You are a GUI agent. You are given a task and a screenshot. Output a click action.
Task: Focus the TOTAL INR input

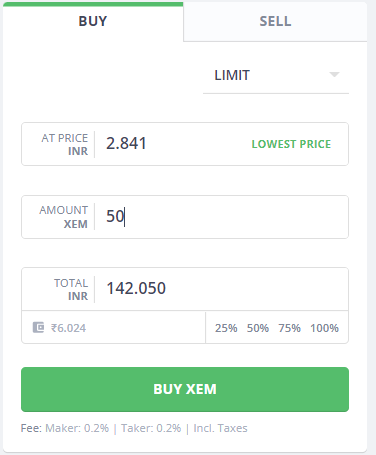223,289
